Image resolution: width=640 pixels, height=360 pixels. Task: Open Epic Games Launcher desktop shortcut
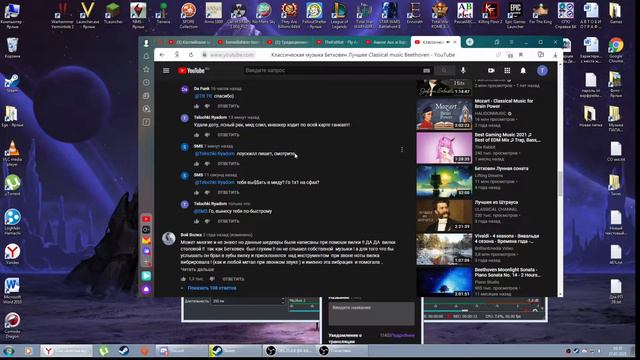point(515,16)
